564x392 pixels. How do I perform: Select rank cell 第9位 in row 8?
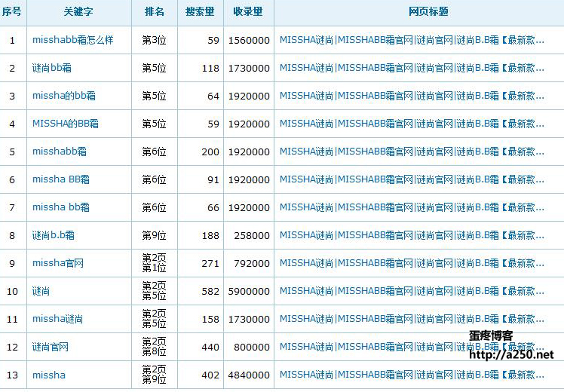point(155,235)
